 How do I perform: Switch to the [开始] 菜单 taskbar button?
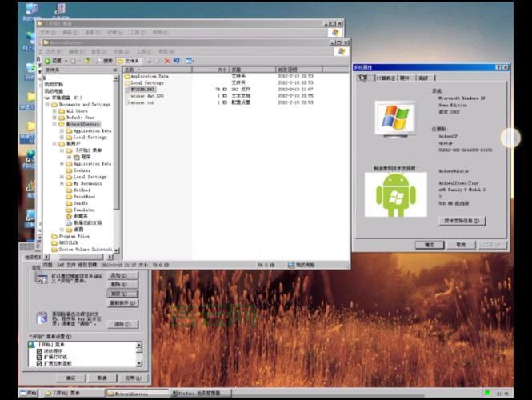tap(73, 393)
